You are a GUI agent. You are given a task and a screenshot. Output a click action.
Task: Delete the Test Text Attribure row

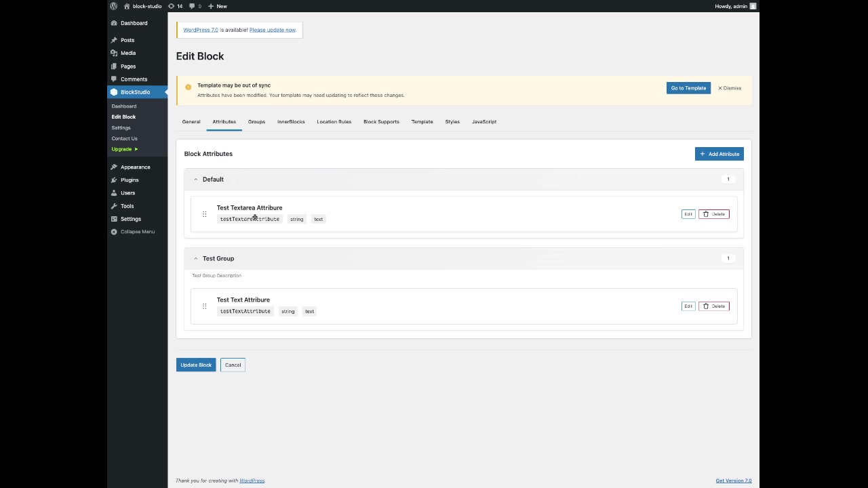[713, 306]
